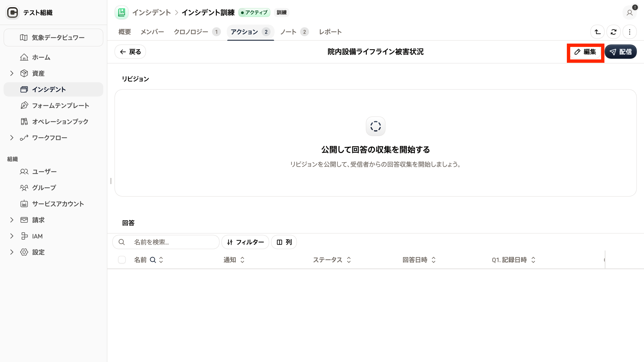This screenshot has height=362, width=644.
Task: Open the 列 column selector
Action: tap(284, 242)
